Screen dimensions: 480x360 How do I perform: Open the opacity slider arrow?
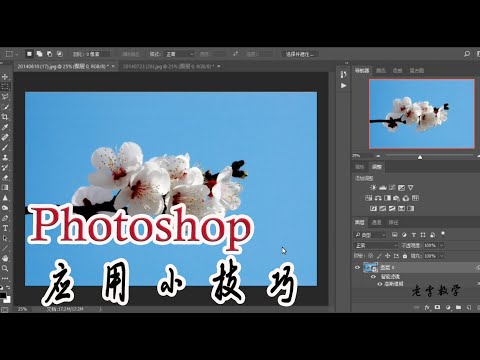coord(442,246)
